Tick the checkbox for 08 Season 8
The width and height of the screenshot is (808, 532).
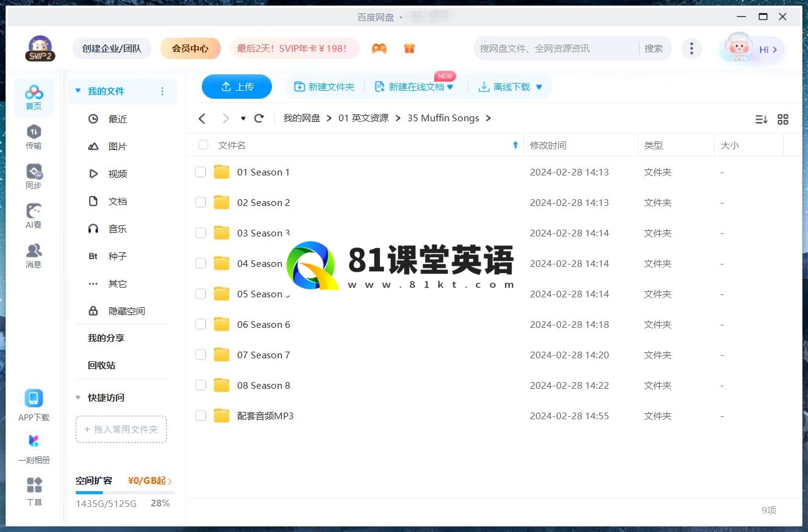(x=201, y=385)
